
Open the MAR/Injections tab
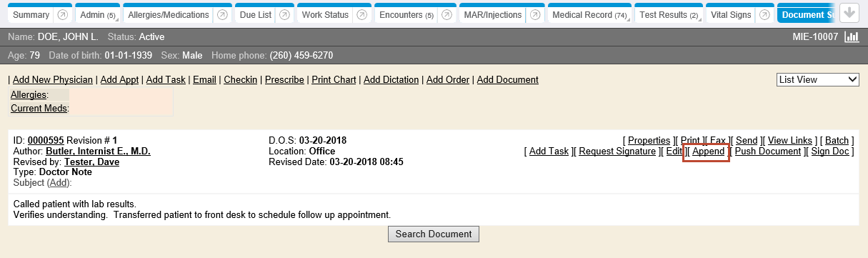(493, 15)
